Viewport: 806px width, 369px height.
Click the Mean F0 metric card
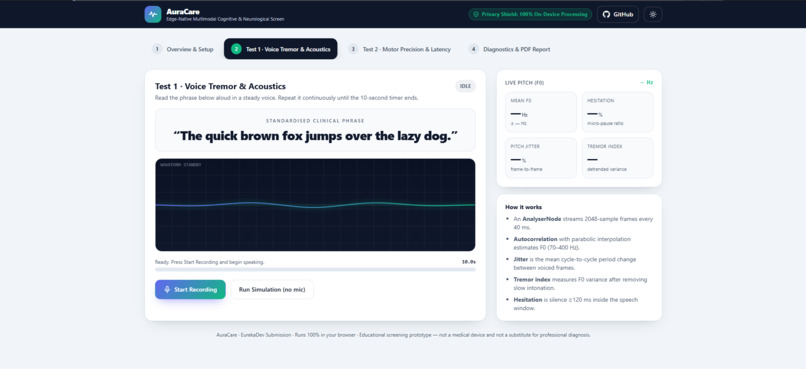click(541, 112)
